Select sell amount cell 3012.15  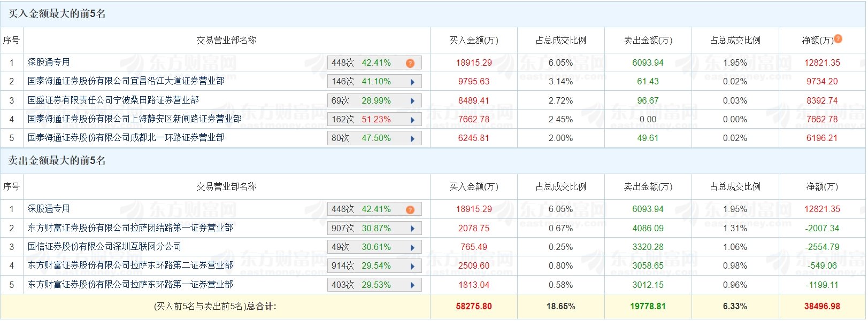coord(648,285)
